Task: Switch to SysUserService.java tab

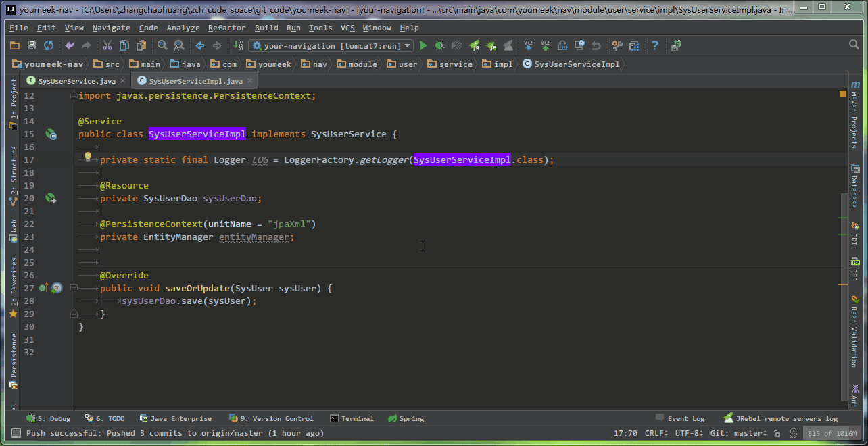Action: pos(76,81)
